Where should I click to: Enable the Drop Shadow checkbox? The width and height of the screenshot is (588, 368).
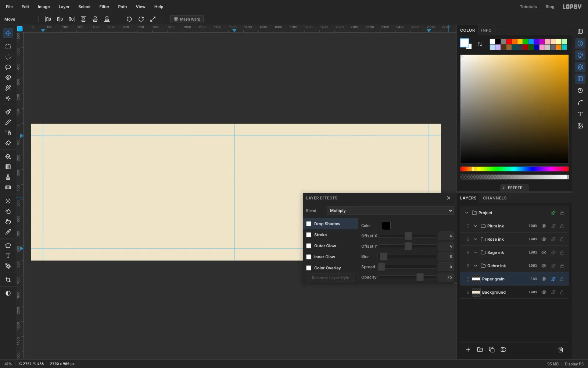click(x=309, y=224)
